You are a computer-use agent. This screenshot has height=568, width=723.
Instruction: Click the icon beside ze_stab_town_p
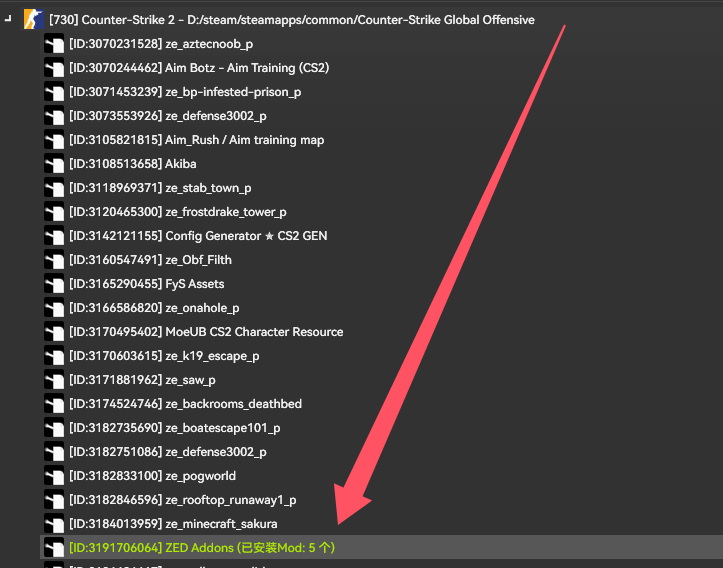click(x=54, y=188)
